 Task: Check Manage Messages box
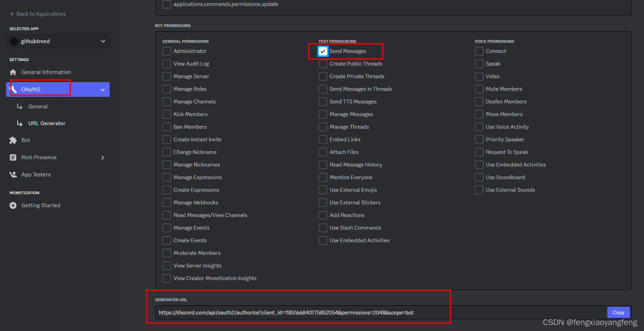[323, 114]
